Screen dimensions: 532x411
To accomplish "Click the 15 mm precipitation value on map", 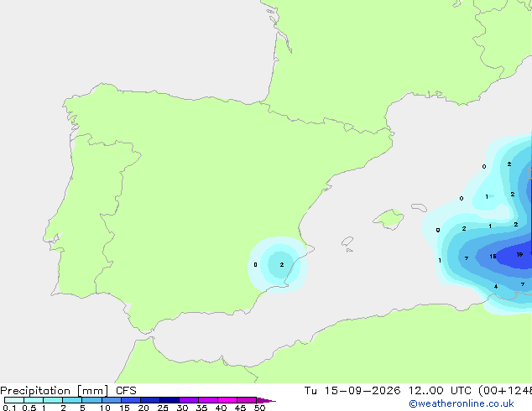I will [x=493, y=257].
